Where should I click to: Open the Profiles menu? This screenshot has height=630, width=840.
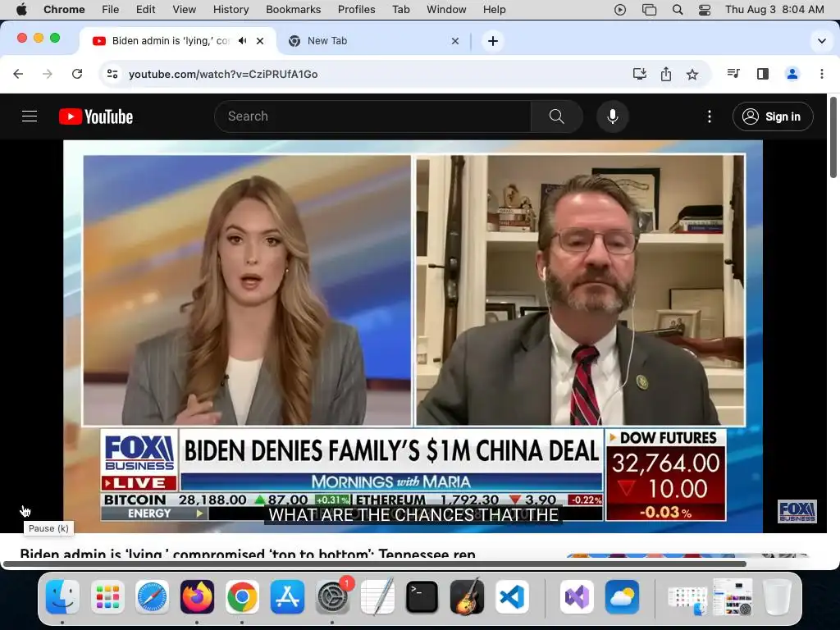coord(356,10)
